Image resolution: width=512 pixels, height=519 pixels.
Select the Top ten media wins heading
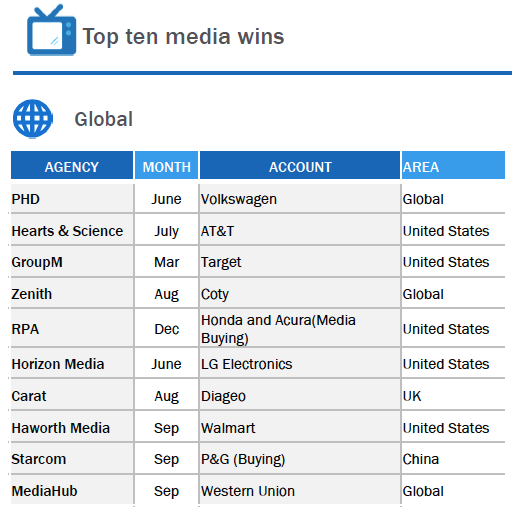click(183, 36)
